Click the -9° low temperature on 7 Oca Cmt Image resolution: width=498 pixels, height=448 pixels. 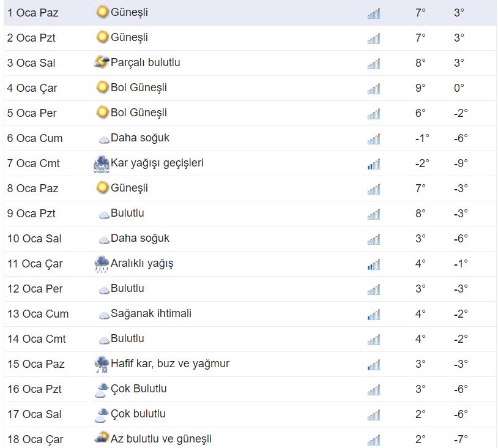coord(461,163)
